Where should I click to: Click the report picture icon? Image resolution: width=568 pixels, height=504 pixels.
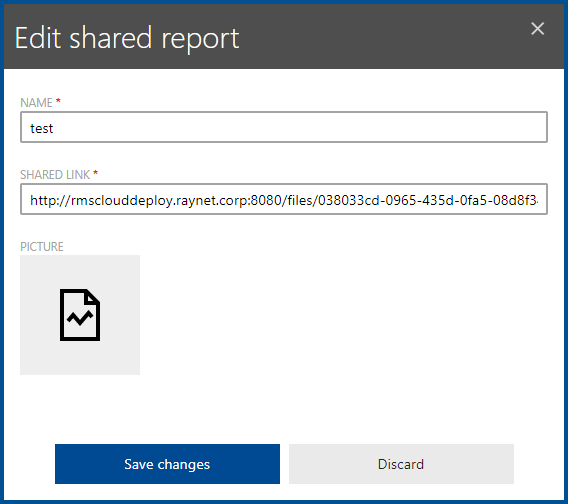coord(80,315)
